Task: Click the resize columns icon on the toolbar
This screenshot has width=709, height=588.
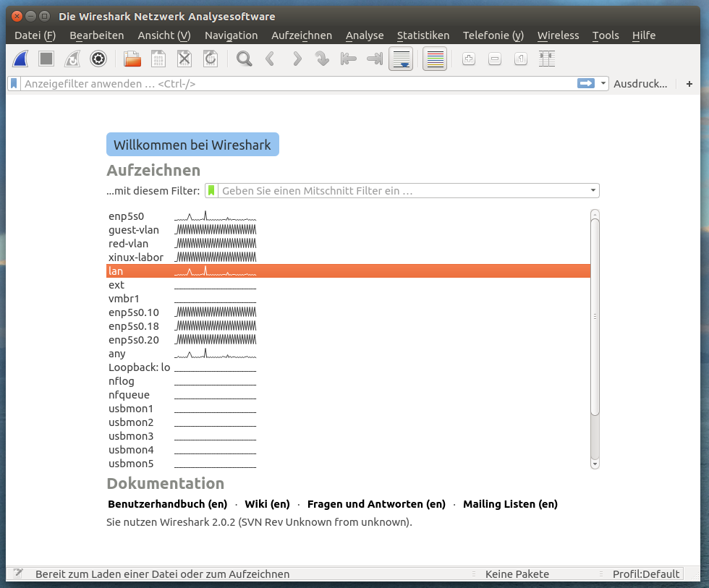Action: pyautogui.click(x=545, y=59)
